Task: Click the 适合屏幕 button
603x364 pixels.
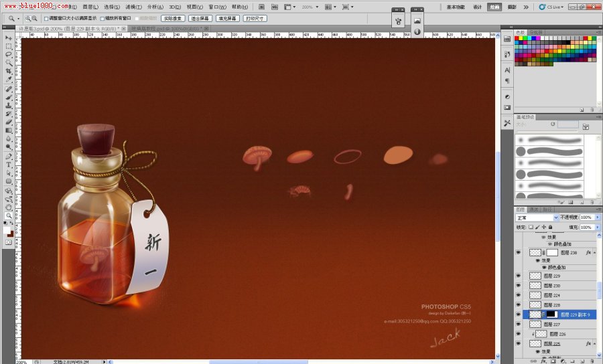Action: coord(200,19)
